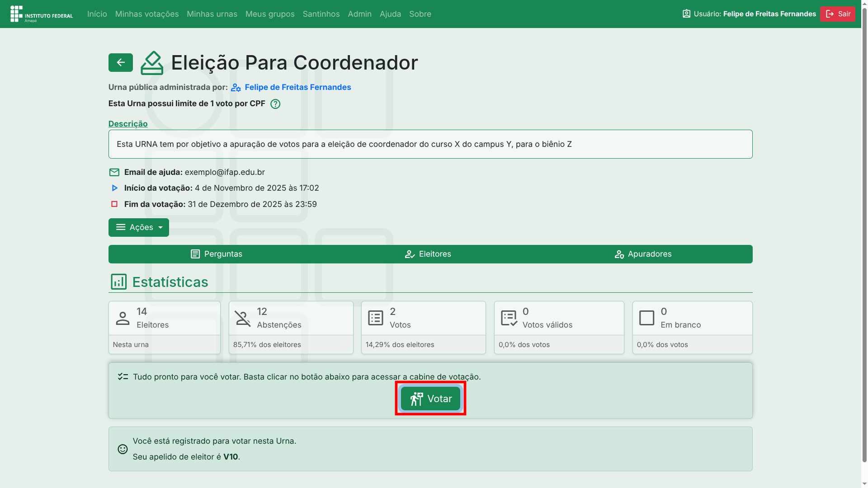Go to Santinhos menu item
This screenshot has height=488, width=868.
point(321,14)
